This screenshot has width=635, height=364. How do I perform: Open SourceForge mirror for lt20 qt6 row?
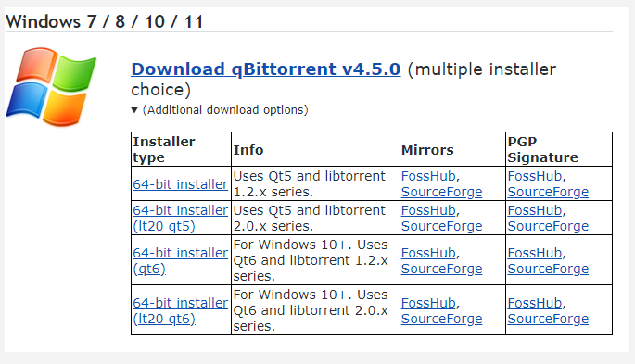442,319
